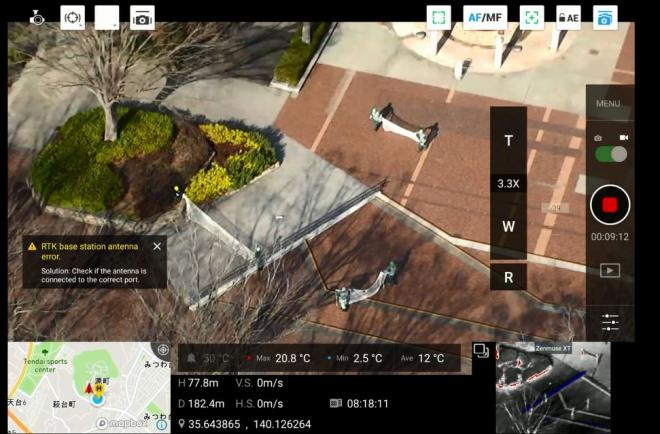The image size is (660, 434).
Task: Tap the drone status icon at top left
Action: pos(37,17)
